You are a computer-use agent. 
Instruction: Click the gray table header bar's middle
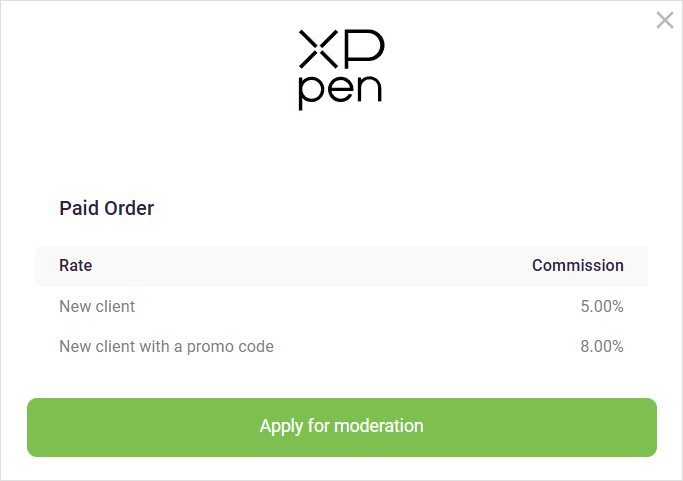341,266
